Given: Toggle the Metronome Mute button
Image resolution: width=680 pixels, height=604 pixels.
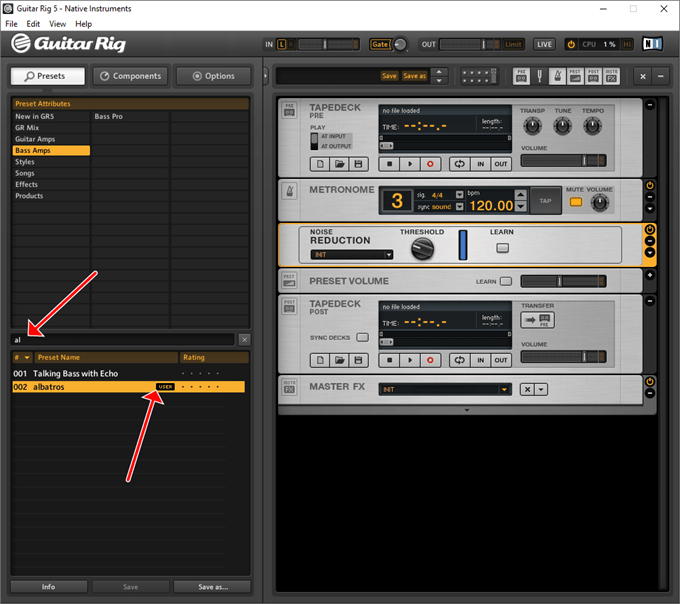Looking at the screenshot, I should pos(576,202).
